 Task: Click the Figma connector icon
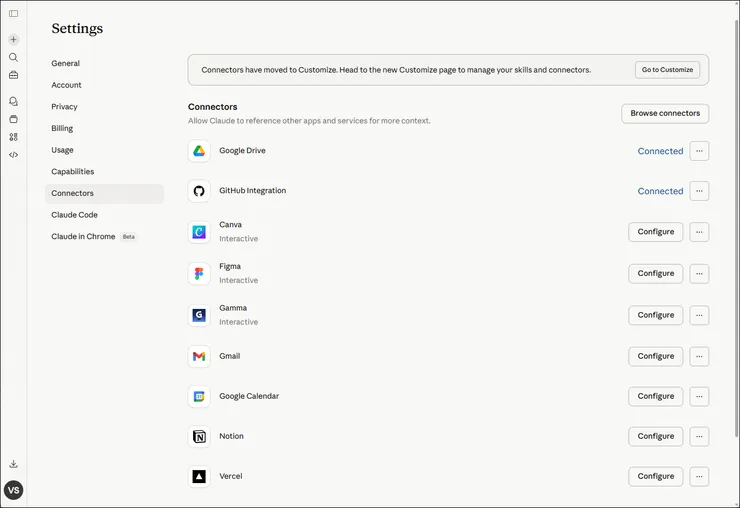pos(199,273)
